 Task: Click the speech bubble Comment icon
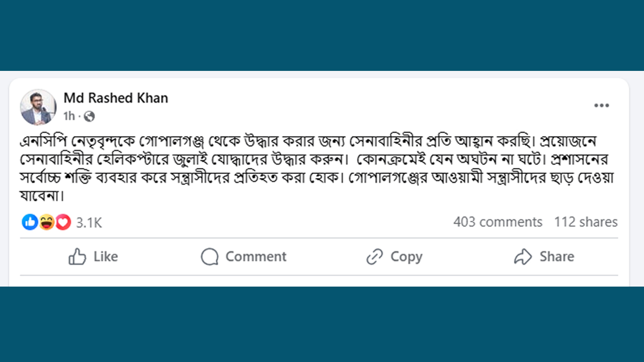coord(209,257)
